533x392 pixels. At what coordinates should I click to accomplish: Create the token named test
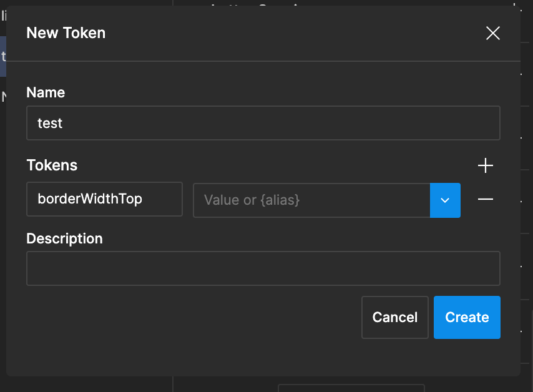(x=467, y=317)
